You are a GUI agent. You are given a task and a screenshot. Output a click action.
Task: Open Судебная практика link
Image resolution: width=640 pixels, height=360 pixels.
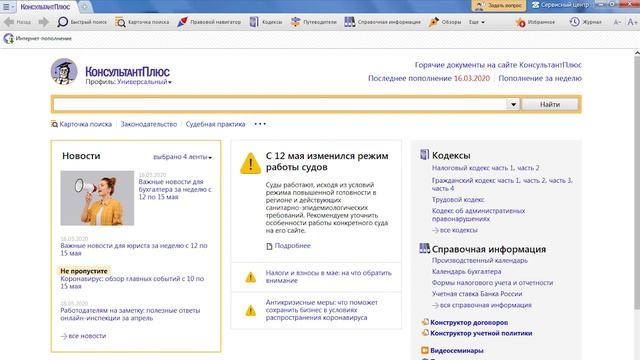pyautogui.click(x=216, y=124)
